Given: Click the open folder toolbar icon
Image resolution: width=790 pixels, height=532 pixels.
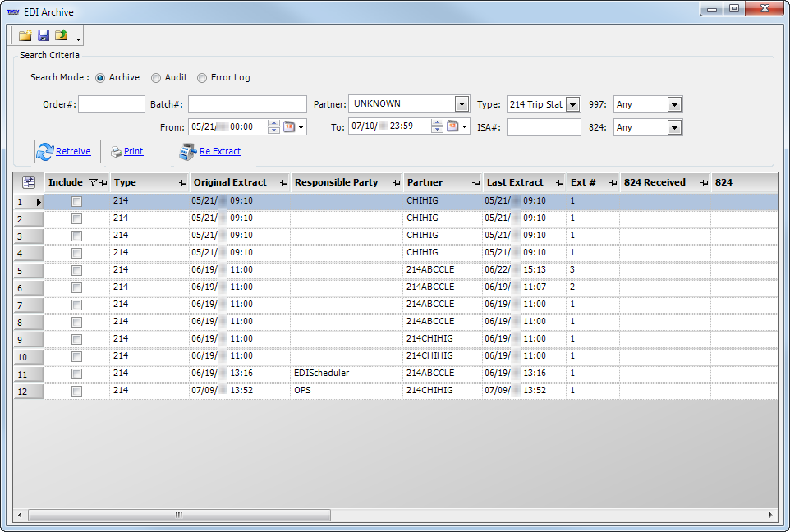Looking at the screenshot, I should pyautogui.click(x=25, y=35).
